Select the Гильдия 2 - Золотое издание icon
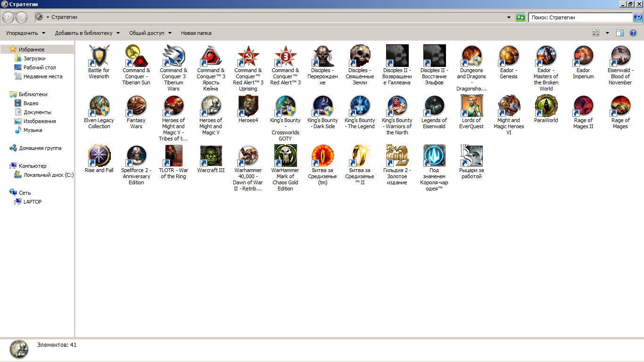This screenshot has width=644, height=362. tap(397, 156)
